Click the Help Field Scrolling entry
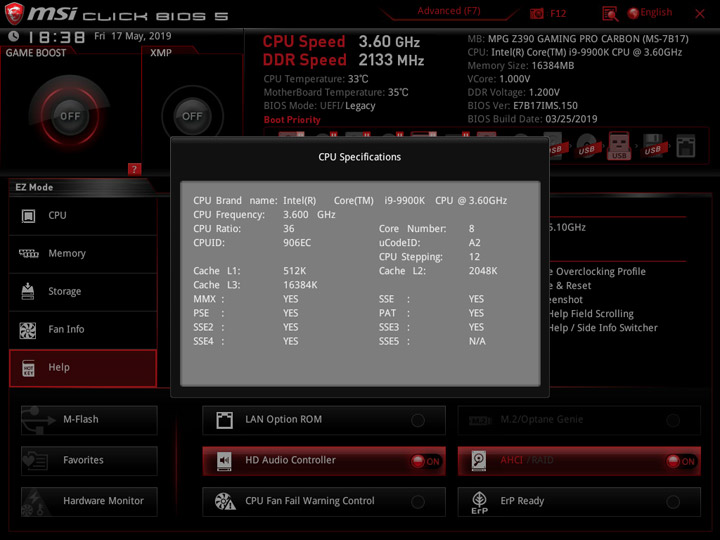The height and width of the screenshot is (540, 720). tap(591, 314)
